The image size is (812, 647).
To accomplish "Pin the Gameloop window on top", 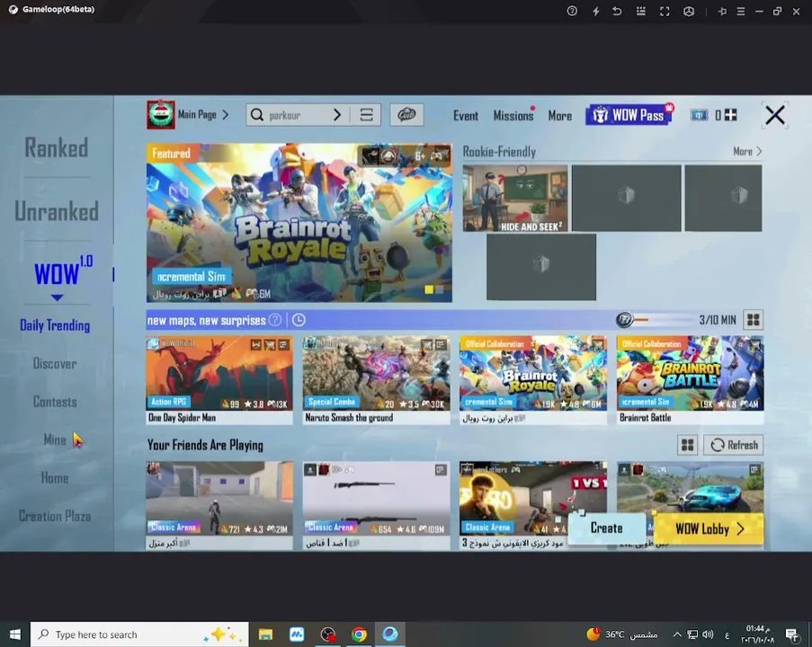I will click(722, 12).
